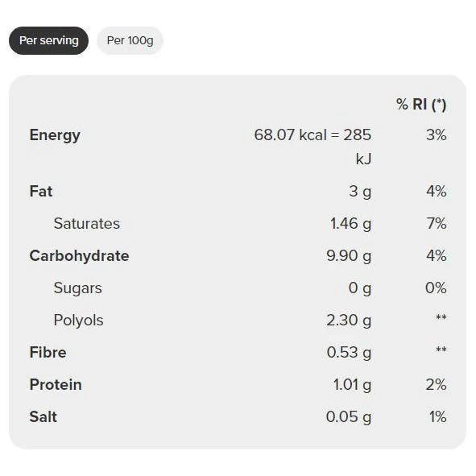
Task: Click the Fat row label
Action: 41,191
